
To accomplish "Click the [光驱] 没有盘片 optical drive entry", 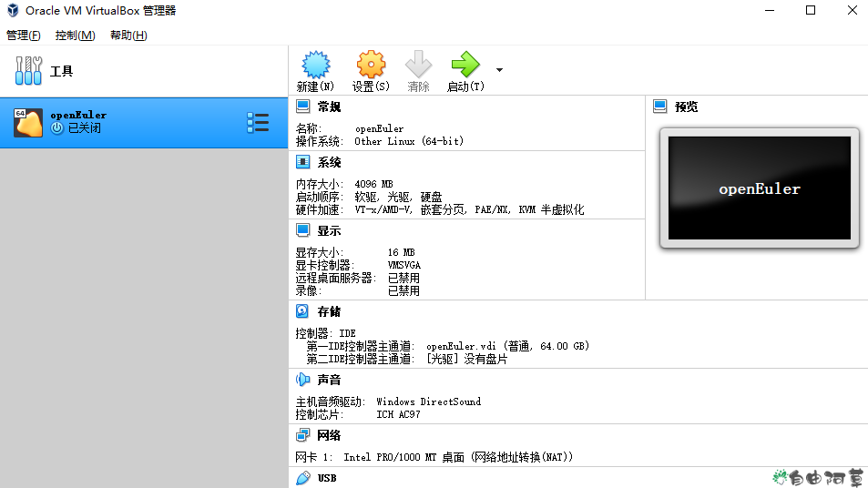I will tap(466, 359).
